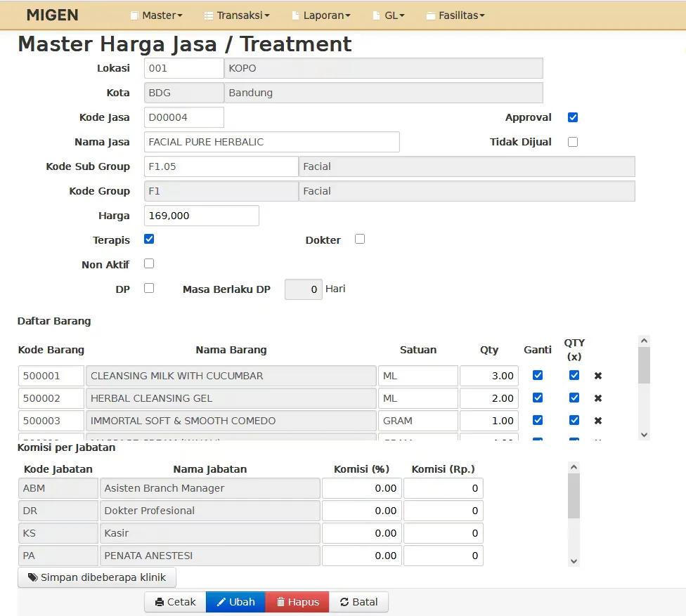This screenshot has height=616, width=686.
Task: Open the Fasilitas menu
Action: coord(455,15)
